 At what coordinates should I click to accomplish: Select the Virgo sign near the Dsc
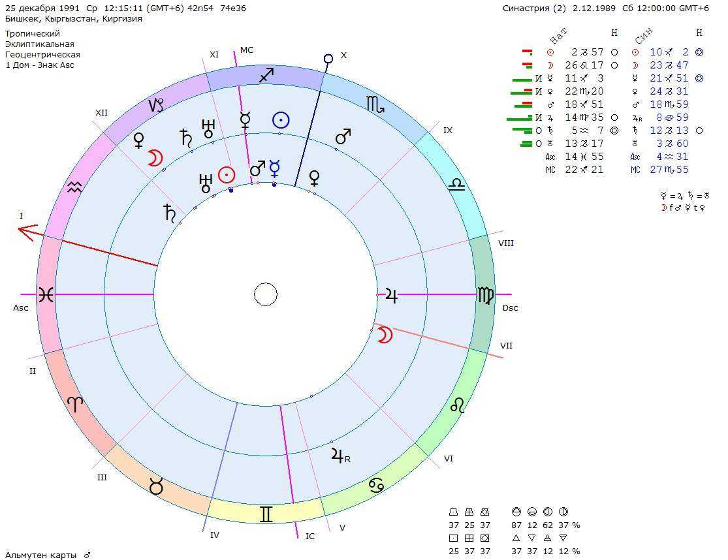485,295
